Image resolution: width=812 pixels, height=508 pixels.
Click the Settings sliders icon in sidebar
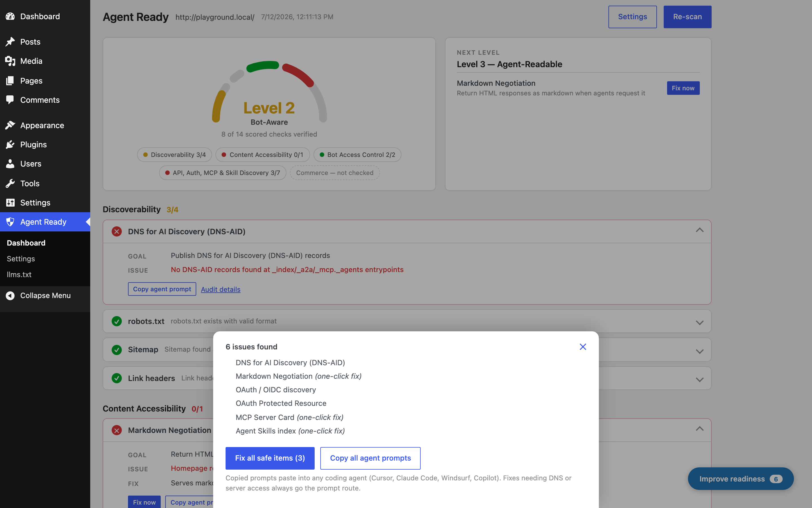(10, 203)
